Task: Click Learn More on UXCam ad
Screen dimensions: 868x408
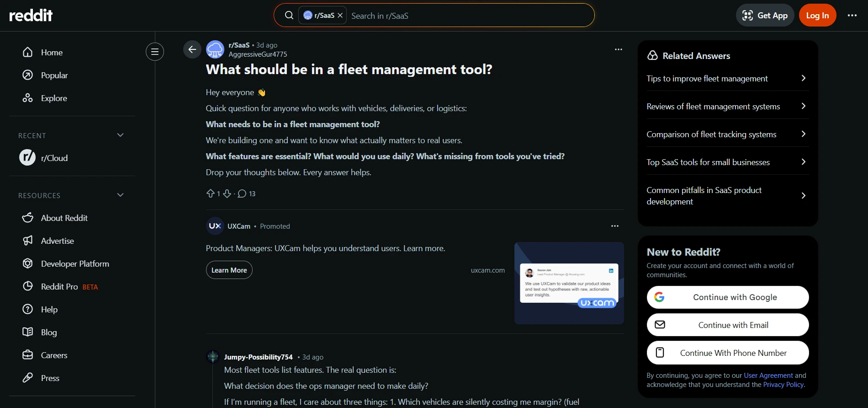Action: point(229,270)
